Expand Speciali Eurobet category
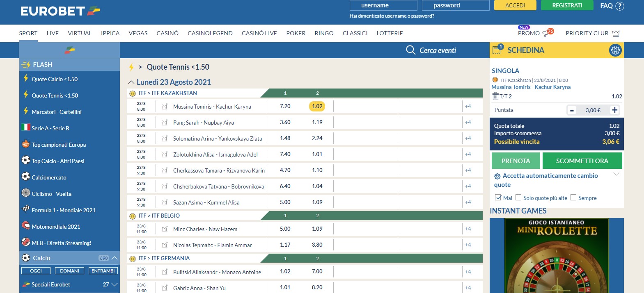 tap(115, 284)
